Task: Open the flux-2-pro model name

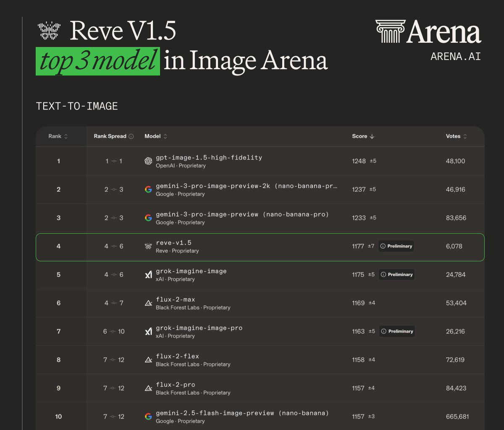Action: click(175, 385)
